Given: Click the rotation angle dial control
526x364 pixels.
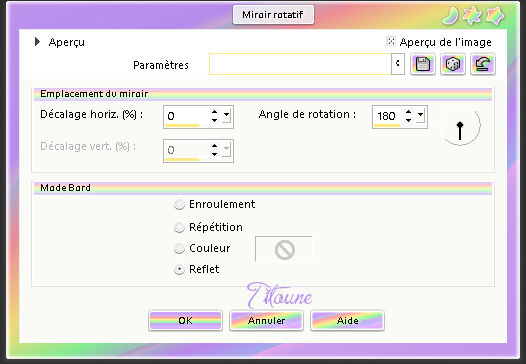Looking at the screenshot, I should 460,126.
